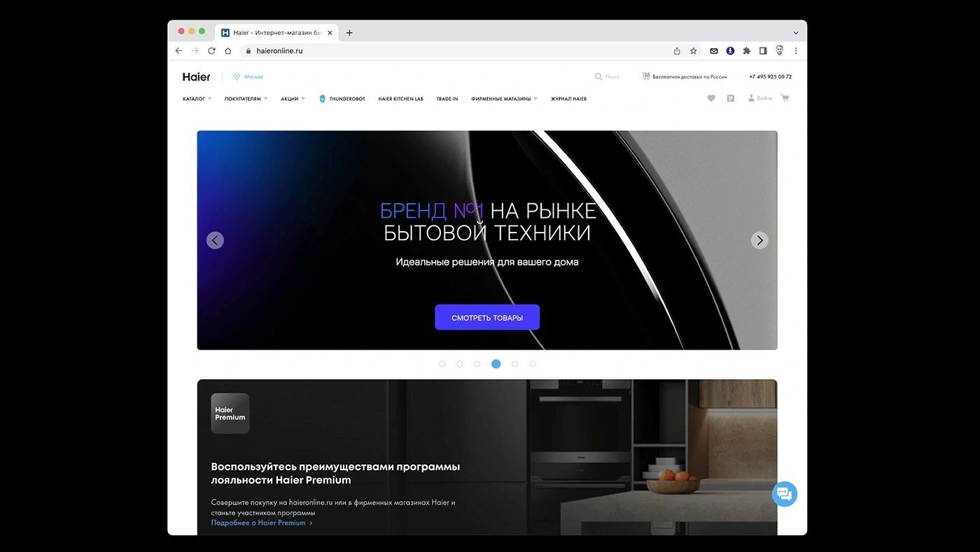Viewport: 980px width, 552px height.
Task: Click the Бренд №1 banner headline
Action: tap(488, 221)
